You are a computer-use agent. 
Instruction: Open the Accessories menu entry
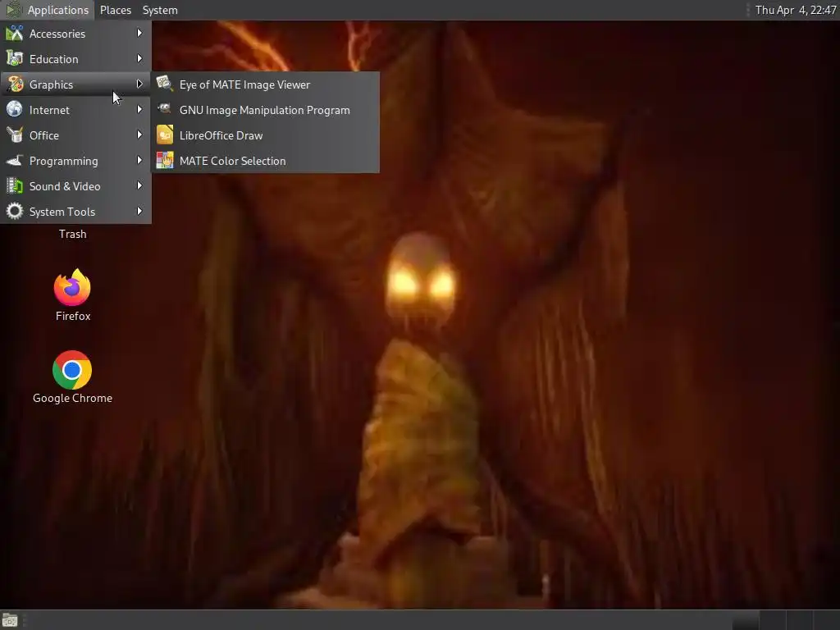75,33
